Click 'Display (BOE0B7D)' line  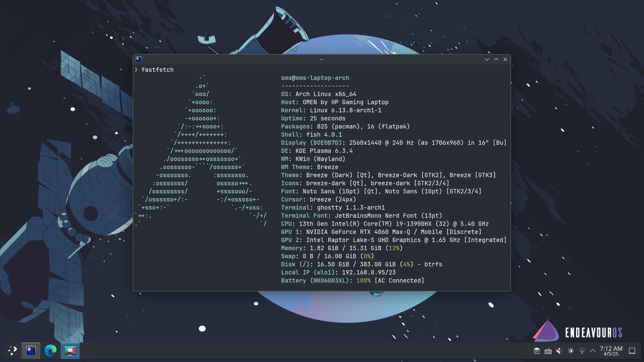(394, 143)
